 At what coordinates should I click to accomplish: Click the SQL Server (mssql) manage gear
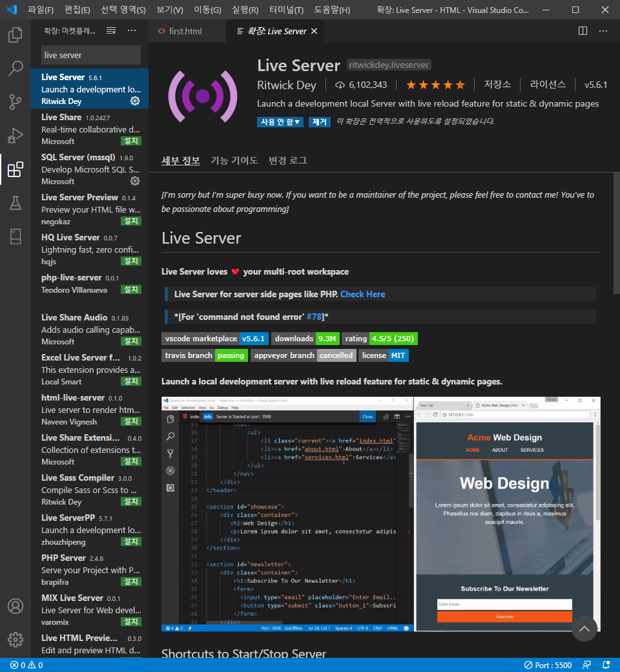(x=135, y=181)
